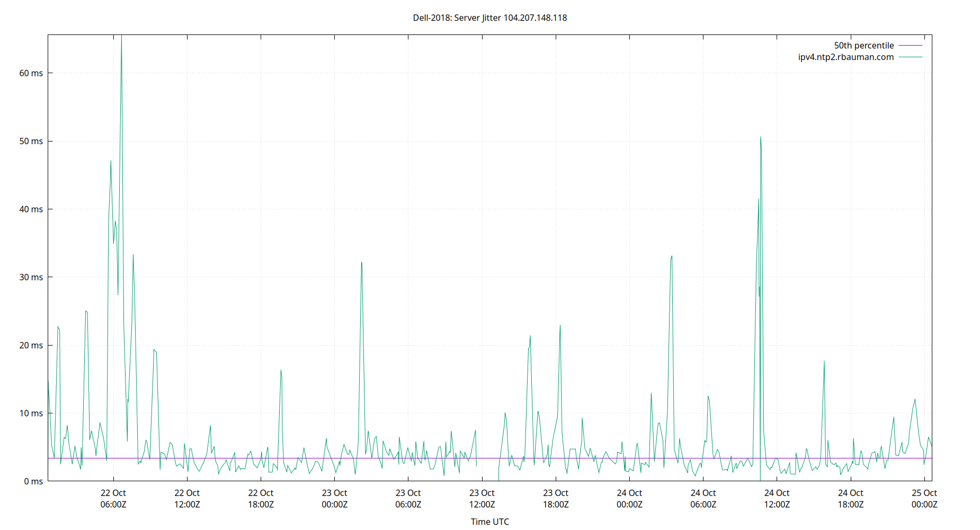Click the legend line sample beside '50th percentile'

pyautogui.click(x=911, y=46)
